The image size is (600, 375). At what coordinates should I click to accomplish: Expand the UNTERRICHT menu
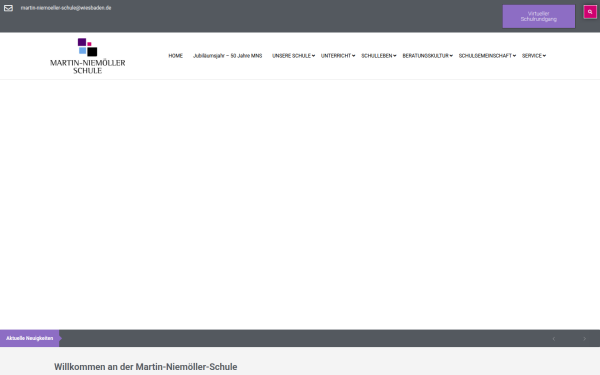338,56
